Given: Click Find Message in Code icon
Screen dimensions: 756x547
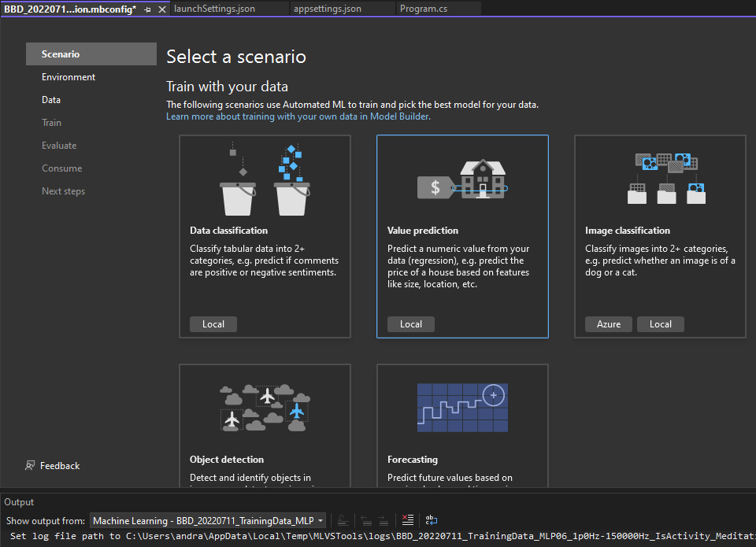Looking at the screenshot, I should click(343, 520).
